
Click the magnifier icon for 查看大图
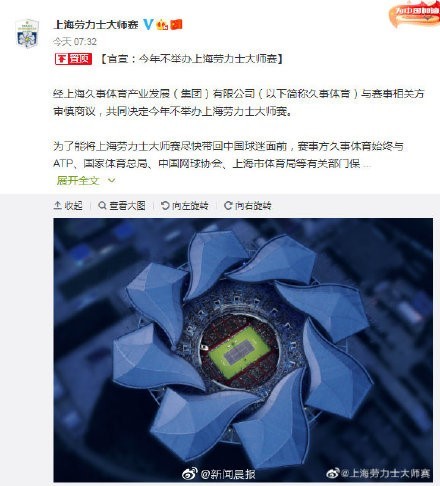click(x=102, y=205)
